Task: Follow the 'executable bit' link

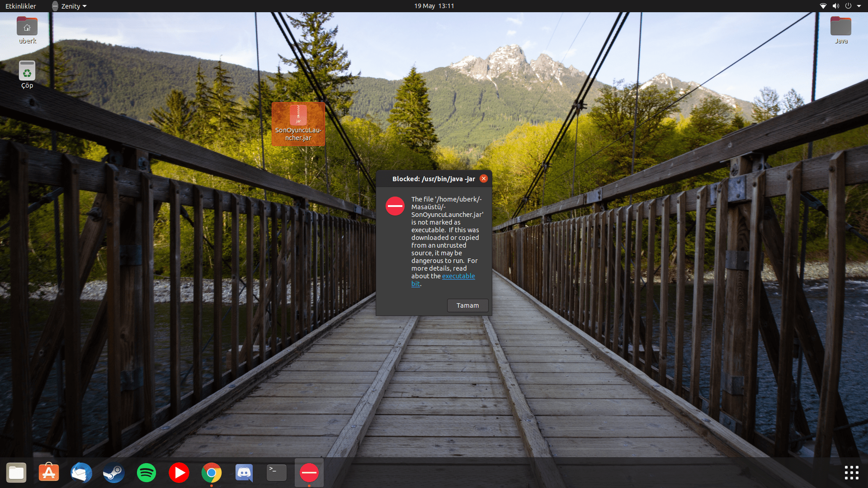Action: 458,276
